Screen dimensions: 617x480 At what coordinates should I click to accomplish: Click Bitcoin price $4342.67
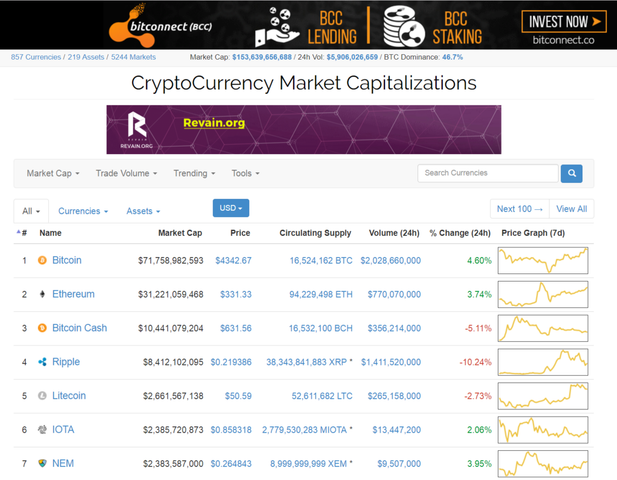pyautogui.click(x=233, y=260)
